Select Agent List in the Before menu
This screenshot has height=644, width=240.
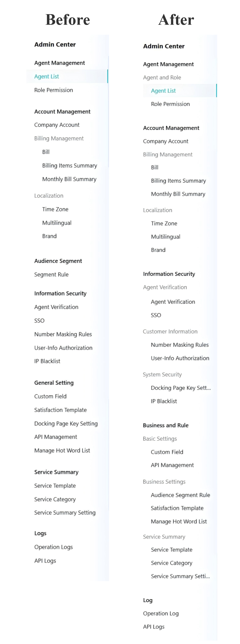47,76
